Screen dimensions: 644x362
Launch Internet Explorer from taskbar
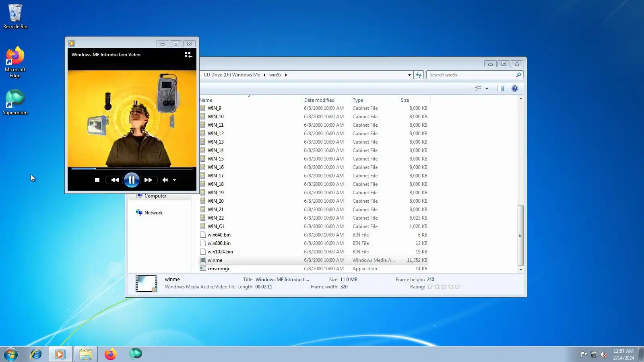(x=36, y=354)
